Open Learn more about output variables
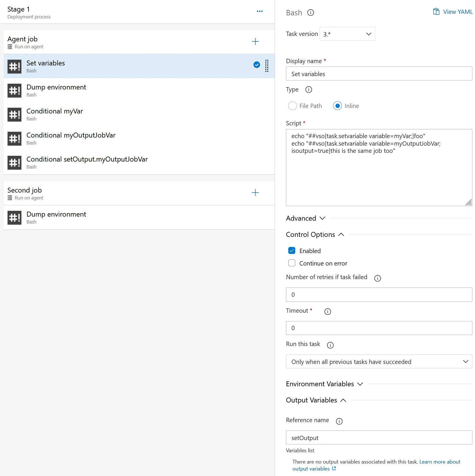This screenshot has height=476, width=475. click(439, 462)
